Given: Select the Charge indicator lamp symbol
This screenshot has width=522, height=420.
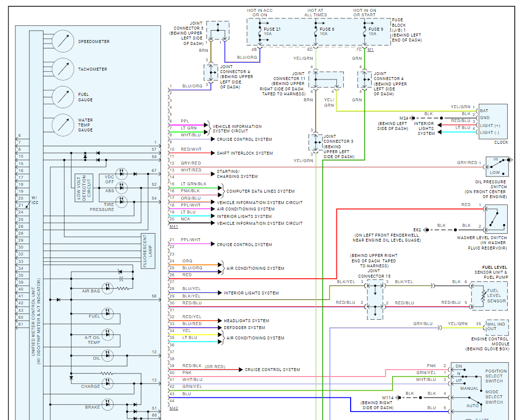Looking at the screenshot, I should [108, 383].
